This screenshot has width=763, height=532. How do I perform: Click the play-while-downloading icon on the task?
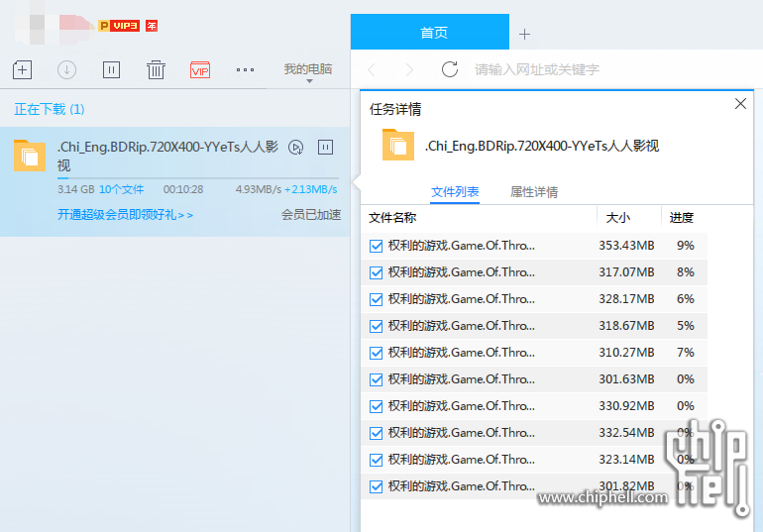click(x=296, y=147)
